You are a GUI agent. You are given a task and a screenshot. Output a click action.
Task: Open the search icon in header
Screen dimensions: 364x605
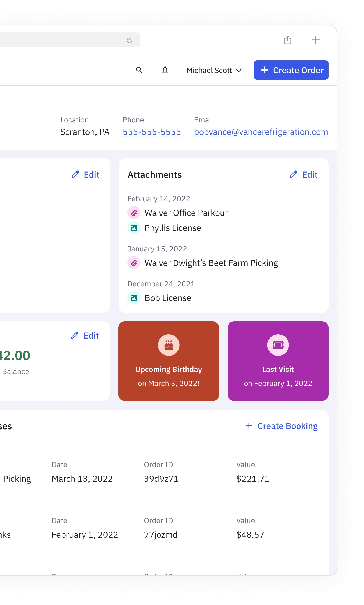coord(139,70)
